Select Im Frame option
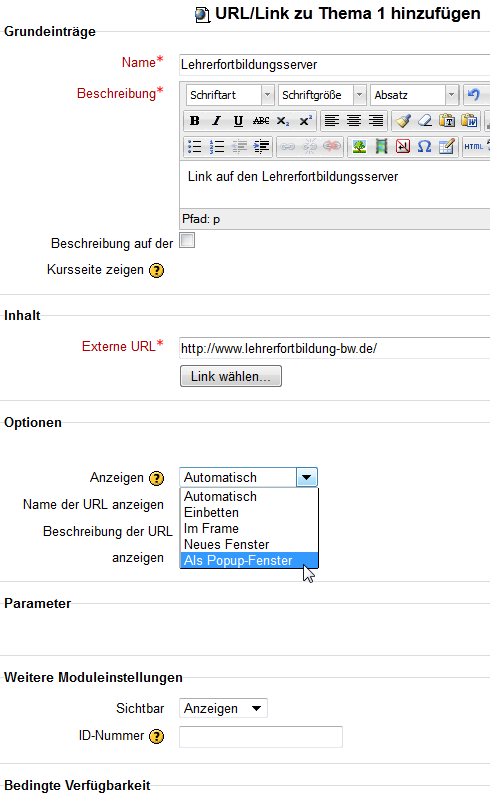Screen dimensions: 490x795 point(249,528)
